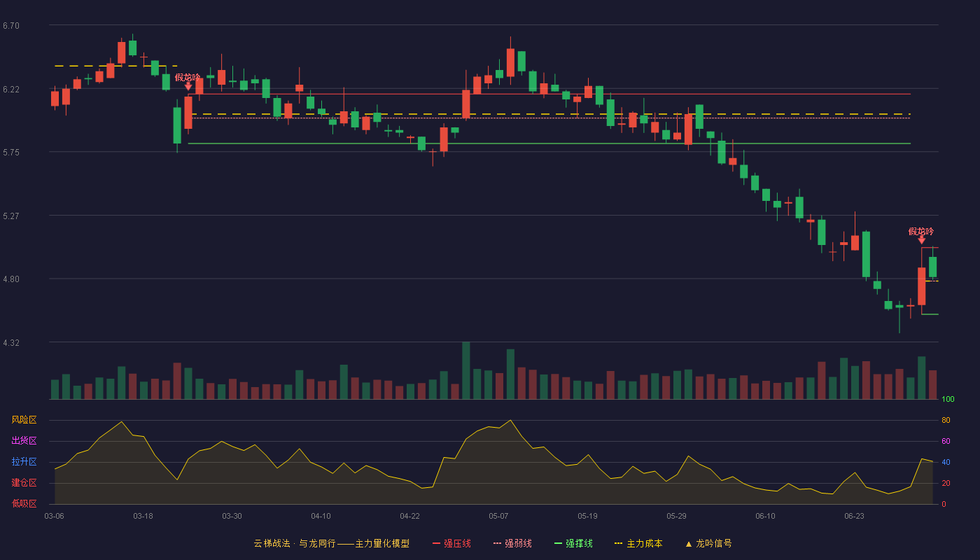Screen dimensions: 980x560
Task: Click the 06-10 date label
Action: tap(765, 516)
